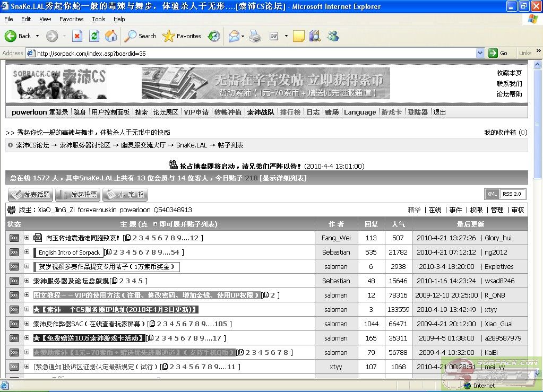
Task: Click the Refresh page icon
Action: (94, 36)
